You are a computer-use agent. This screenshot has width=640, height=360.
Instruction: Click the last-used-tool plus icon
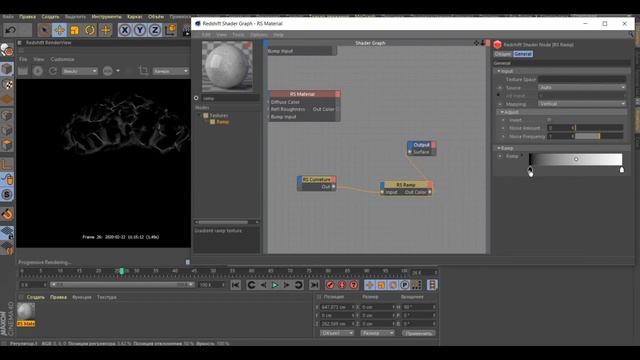(x=105, y=30)
